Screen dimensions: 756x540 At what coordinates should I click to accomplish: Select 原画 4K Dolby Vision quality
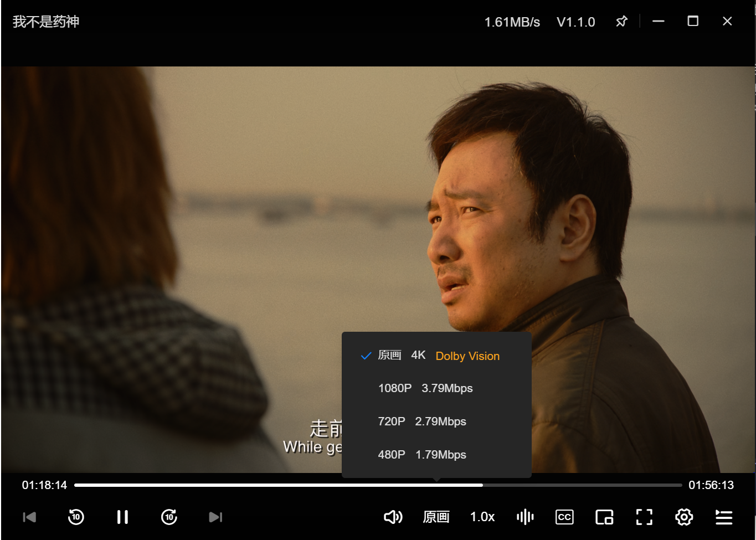(436, 356)
